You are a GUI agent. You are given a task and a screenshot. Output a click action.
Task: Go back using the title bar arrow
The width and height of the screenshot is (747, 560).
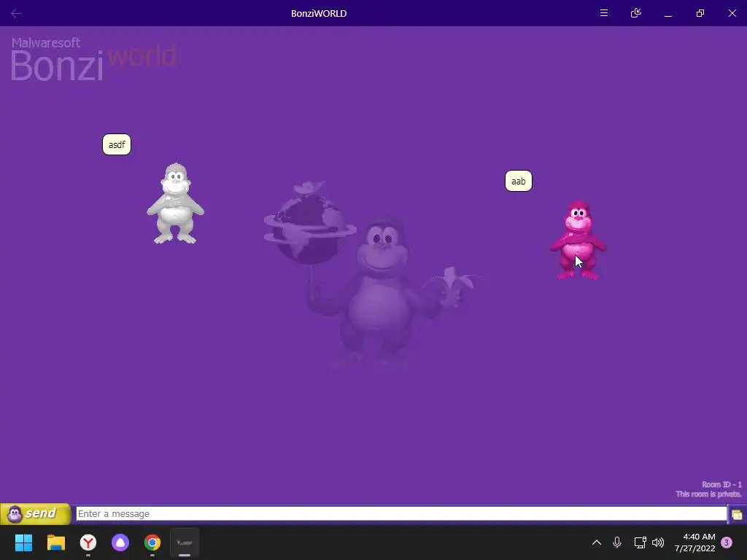(16, 13)
